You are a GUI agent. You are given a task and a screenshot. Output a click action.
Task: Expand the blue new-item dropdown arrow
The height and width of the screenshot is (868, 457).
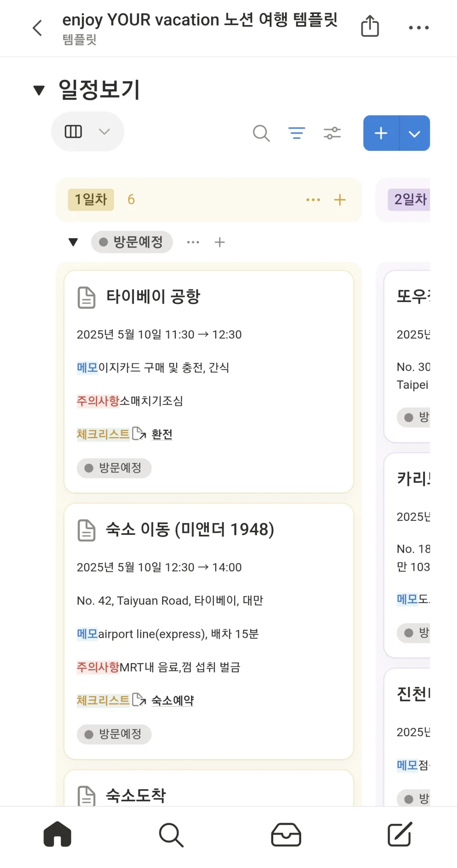[415, 134]
